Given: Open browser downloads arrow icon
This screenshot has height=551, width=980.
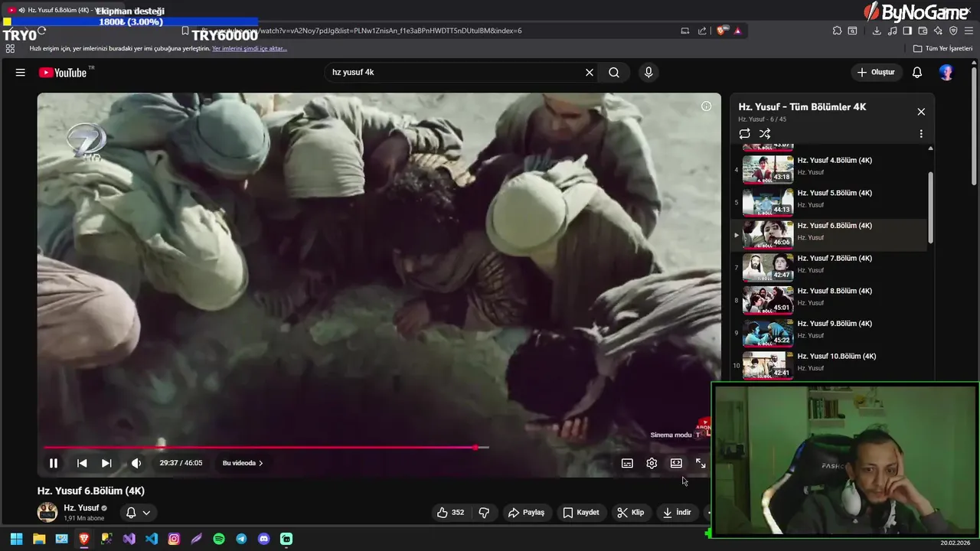Looking at the screenshot, I should pos(877,31).
